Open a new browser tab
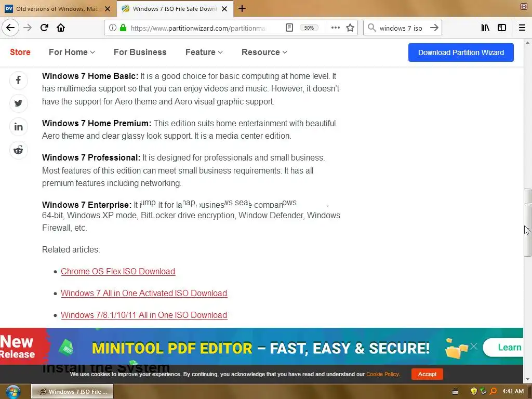The height and width of the screenshot is (399, 532). click(x=242, y=8)
